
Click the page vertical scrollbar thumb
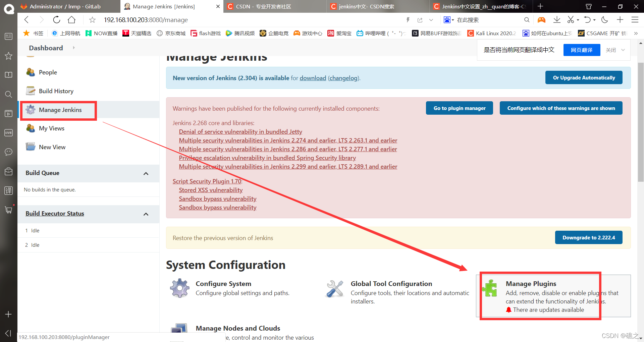click(641, 122)
